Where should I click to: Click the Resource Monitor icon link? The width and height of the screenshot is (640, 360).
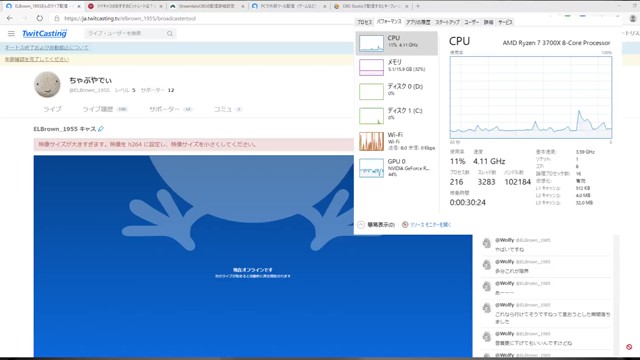405,224
